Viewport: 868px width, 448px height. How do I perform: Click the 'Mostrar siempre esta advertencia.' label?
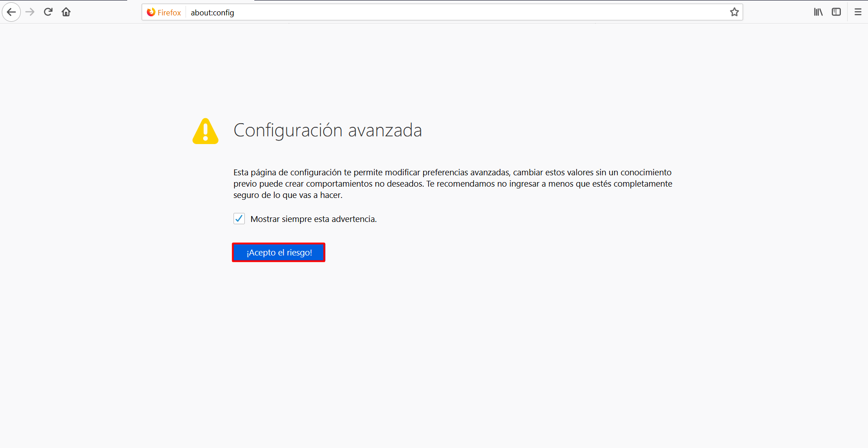[313, 219]
